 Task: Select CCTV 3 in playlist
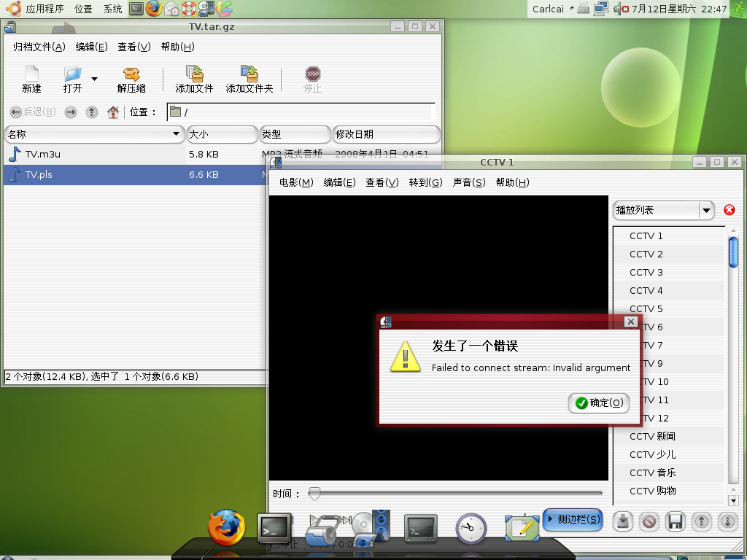pyautogui.click(x=669, y=273)
